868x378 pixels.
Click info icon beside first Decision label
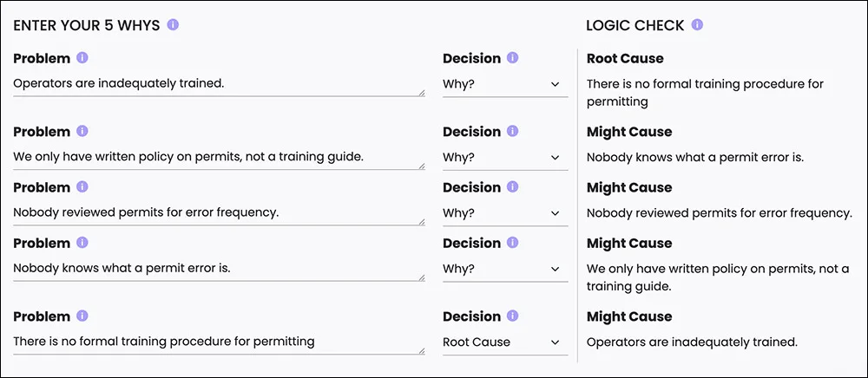512,58
